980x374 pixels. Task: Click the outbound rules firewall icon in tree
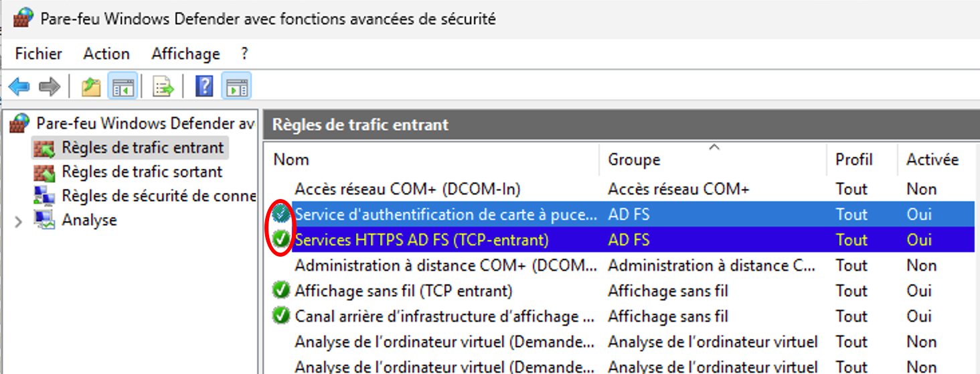point(45,172)
